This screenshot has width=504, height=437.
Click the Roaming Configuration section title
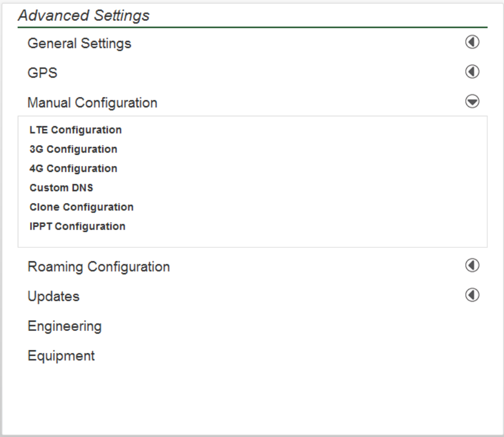[x=99, y=267]
